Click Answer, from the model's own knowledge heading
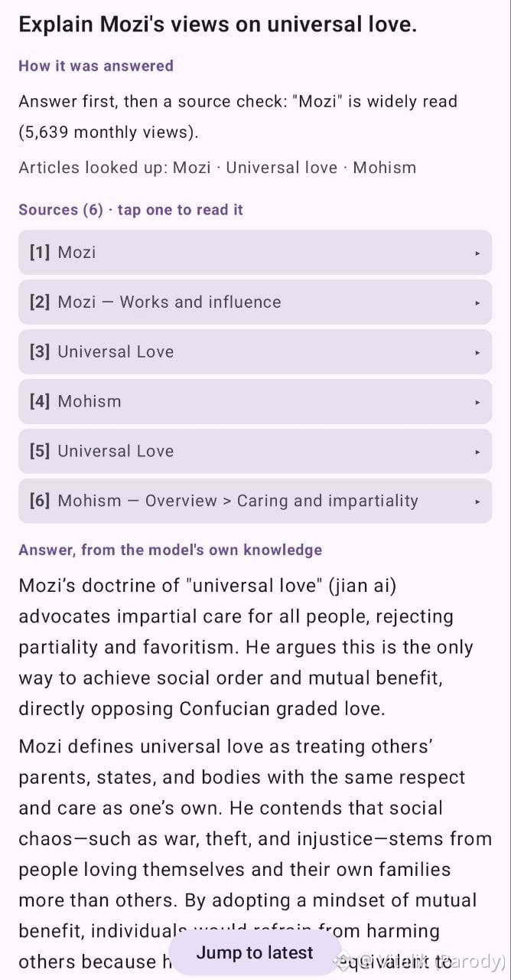Image resolution: width=511 pixels, height=980 pixels. (x=170, y=550)
